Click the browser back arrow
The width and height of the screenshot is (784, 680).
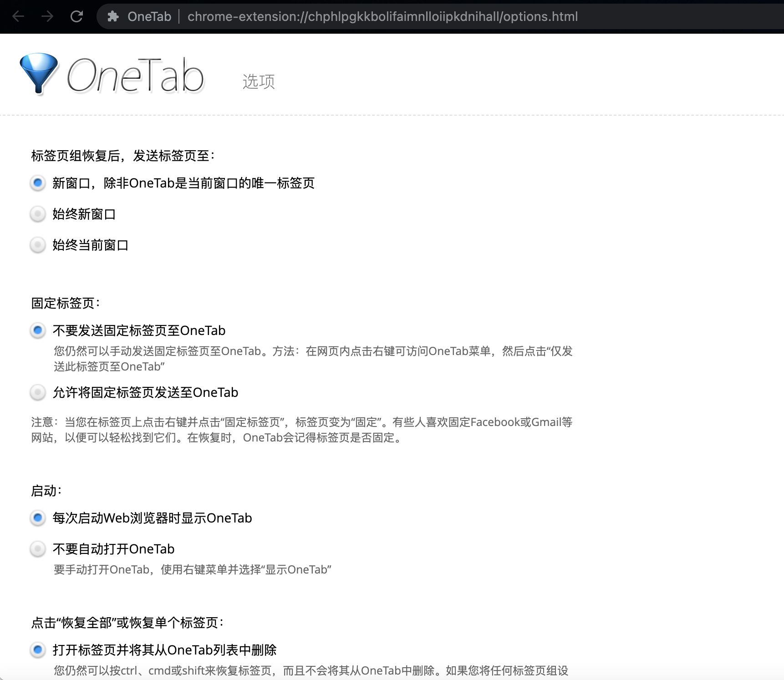[x=19, y=17]
